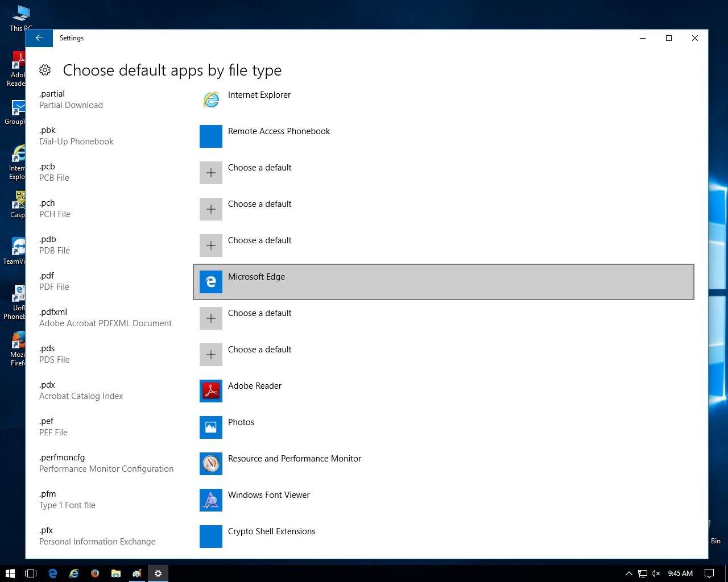This screenshot has width=728, height=582.
Task: Click the Acrobat Catalog Index text
Action: tap(81, 396)
